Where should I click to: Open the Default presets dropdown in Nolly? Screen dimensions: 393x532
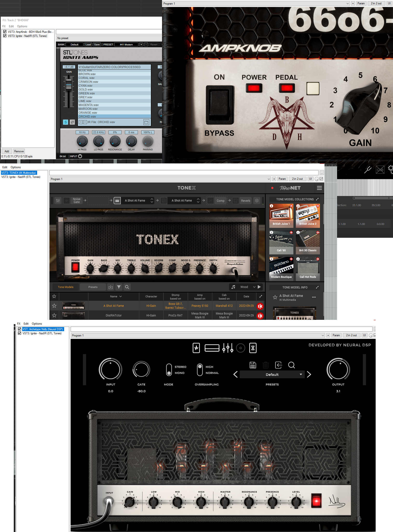pos(272,374)
